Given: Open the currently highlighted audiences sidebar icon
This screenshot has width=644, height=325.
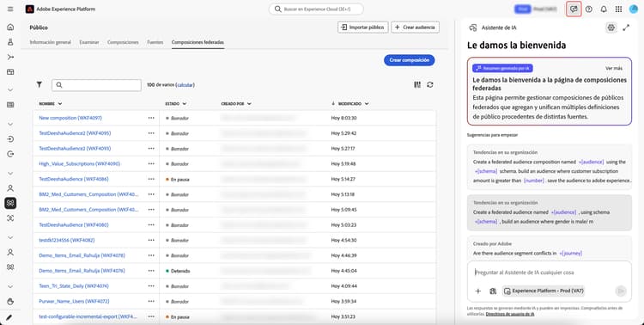Looking at the screenshot, I should [x=10, y=203].
